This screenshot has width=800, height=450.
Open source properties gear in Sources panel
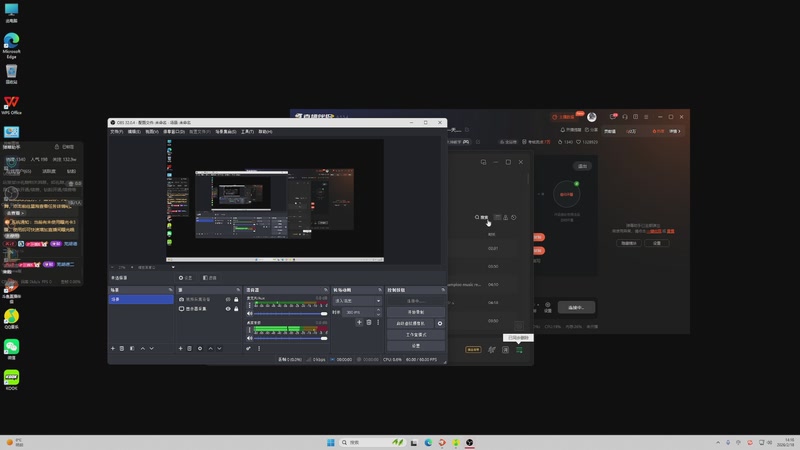(200, 348)
